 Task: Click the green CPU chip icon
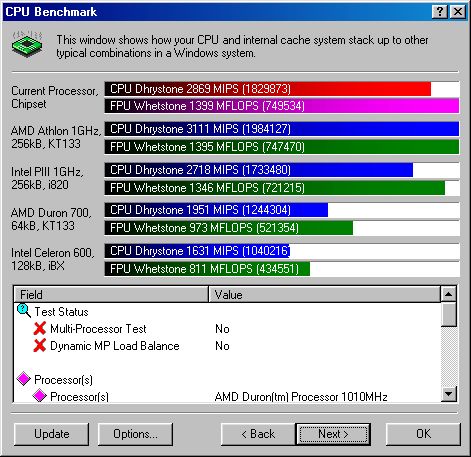click(27, 44)
